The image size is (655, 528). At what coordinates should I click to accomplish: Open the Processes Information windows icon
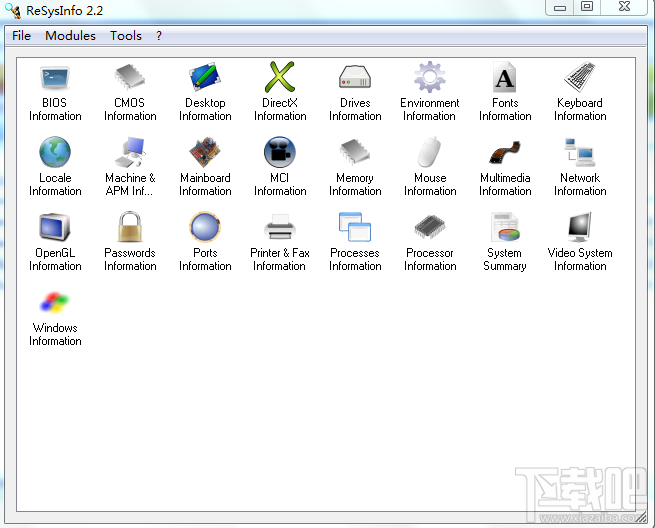tap(355, 227)
